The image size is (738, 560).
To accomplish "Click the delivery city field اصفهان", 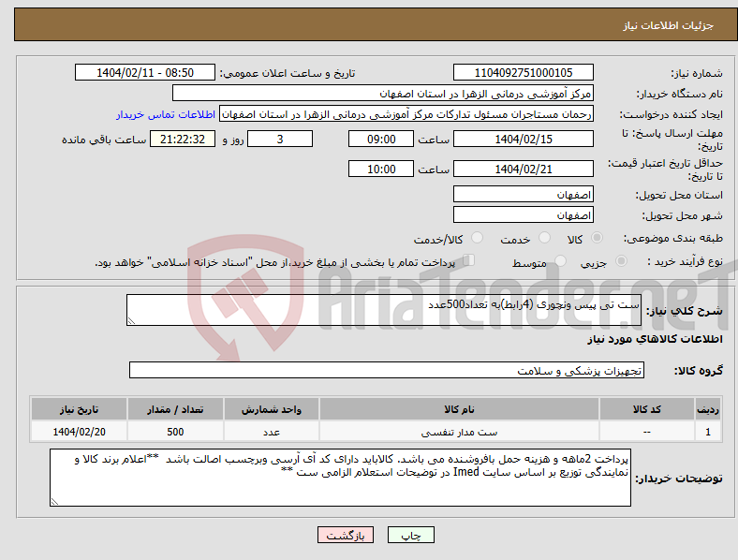I will [524, 215].
